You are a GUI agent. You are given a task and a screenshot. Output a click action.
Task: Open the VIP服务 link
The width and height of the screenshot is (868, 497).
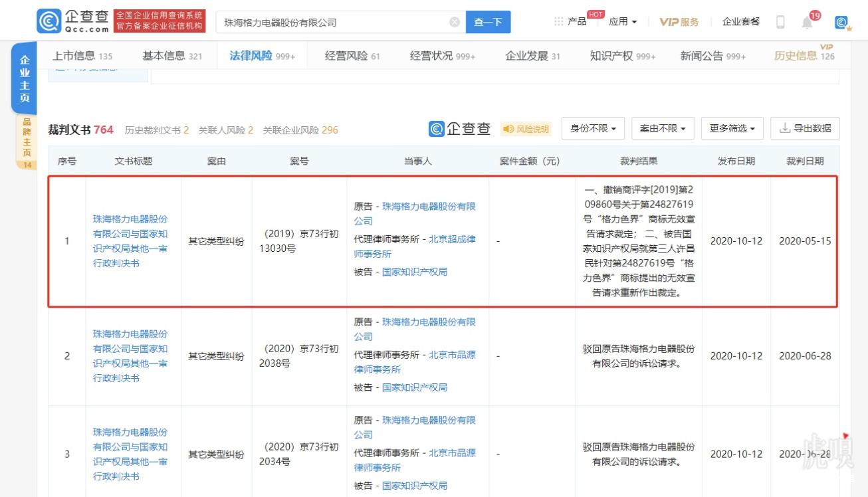click(x=679, y=22)
